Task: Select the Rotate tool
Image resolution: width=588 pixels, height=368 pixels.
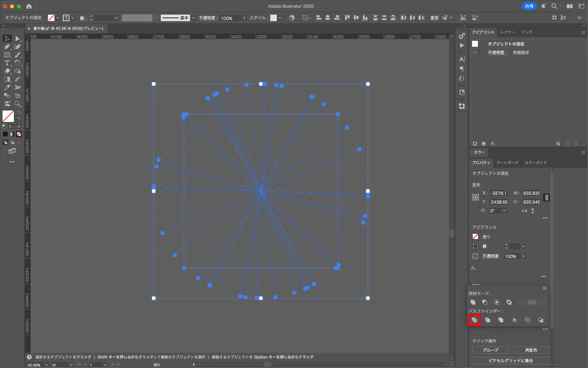Action: 18,63
